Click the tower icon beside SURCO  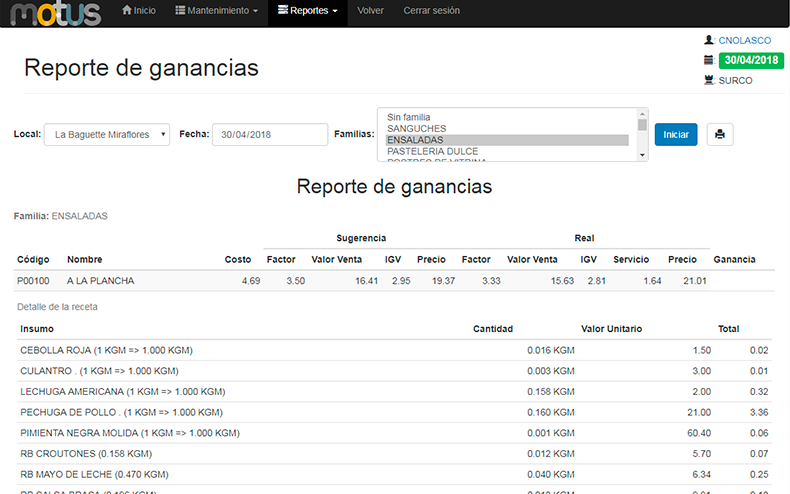709,80
